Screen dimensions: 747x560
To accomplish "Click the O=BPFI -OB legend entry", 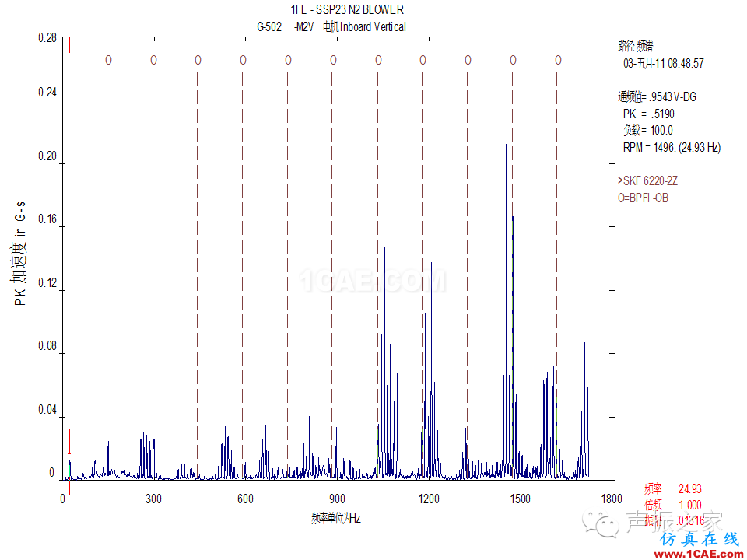I will tap(644, 198).
